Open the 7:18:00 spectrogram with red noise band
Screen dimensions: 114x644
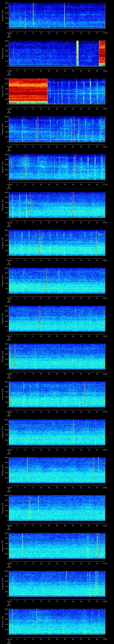point(57,91)
